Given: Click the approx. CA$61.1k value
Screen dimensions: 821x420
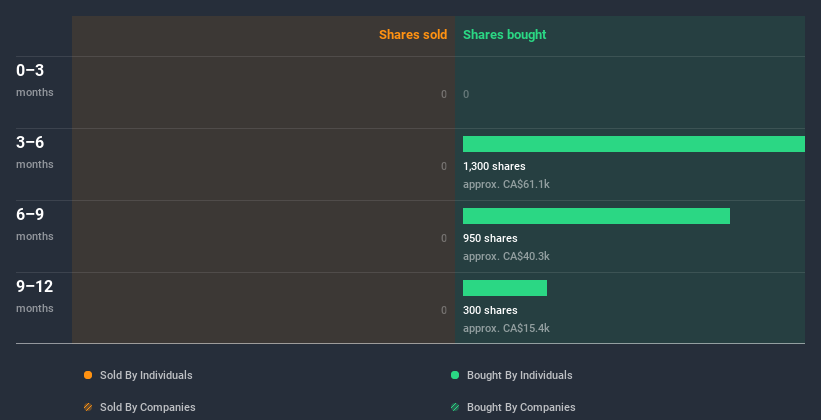Looking at the screenshot, I should (x=506, y=184).
